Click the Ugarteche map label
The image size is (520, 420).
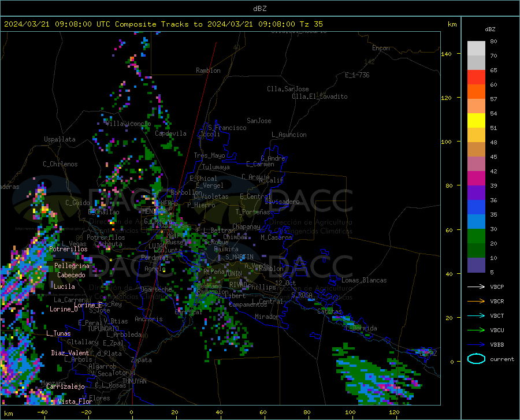click(156, 289)
